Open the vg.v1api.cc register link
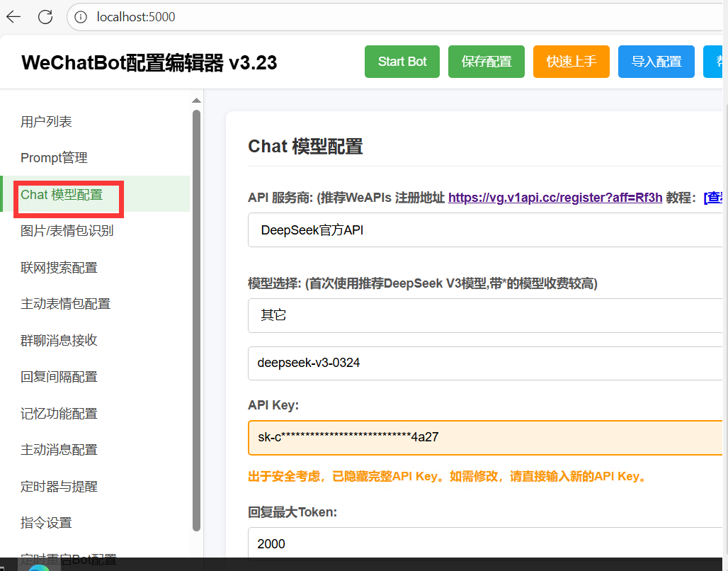This screenshot has height=571, width=728. tap(554, 198)
